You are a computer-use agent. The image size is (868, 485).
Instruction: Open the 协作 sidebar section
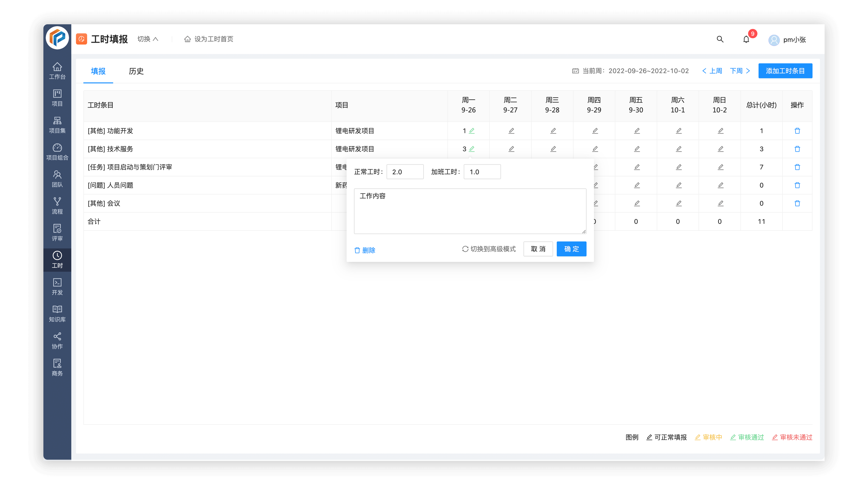click(x=57, y=340)
